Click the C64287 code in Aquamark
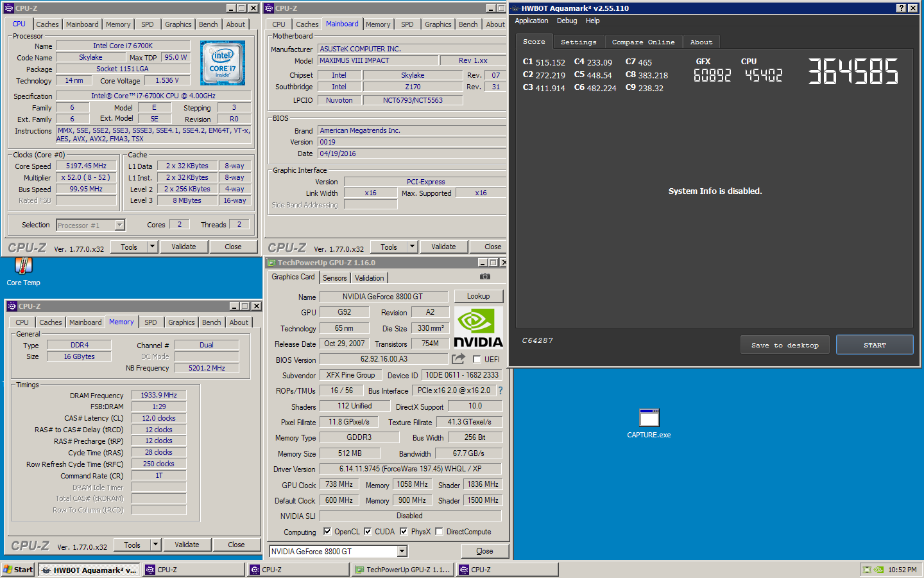924x578 pixels. point(537,341)
